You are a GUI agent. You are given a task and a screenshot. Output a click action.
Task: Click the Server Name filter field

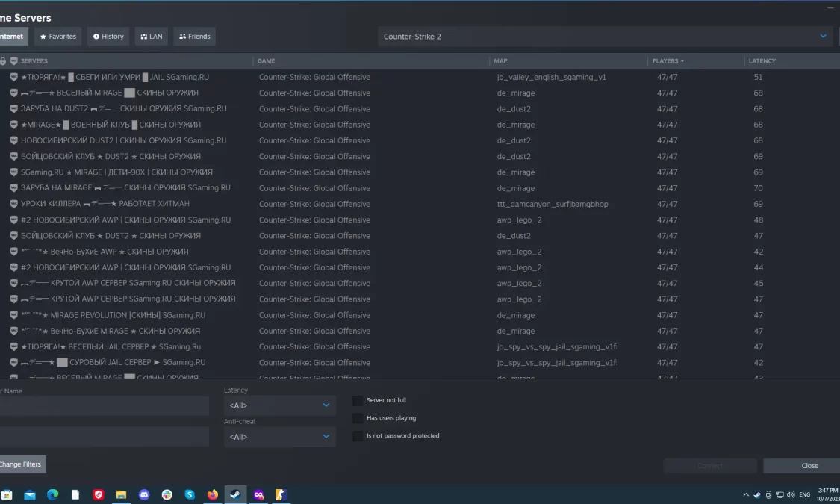pyautogui.click(x=105, y=406)
